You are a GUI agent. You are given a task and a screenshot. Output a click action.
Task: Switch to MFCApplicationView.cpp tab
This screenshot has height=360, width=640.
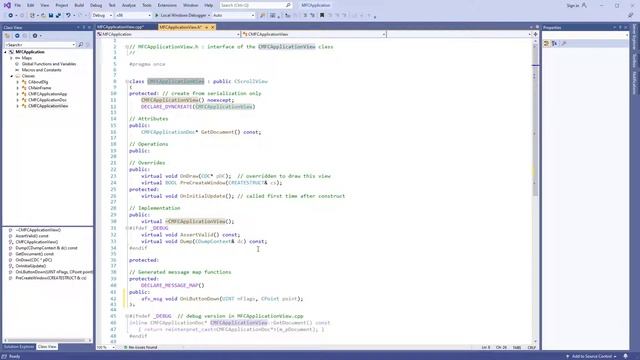click(x=121, y=27)
